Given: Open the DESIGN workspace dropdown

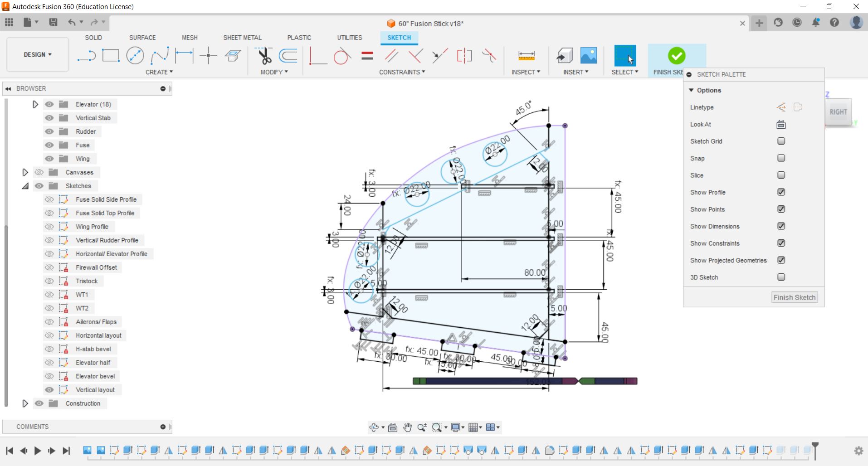Looking at the screenshot, I should pos(38,54).
